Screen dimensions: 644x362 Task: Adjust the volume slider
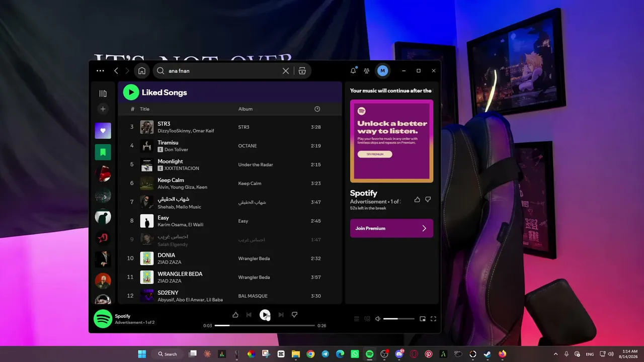point(399,319)
